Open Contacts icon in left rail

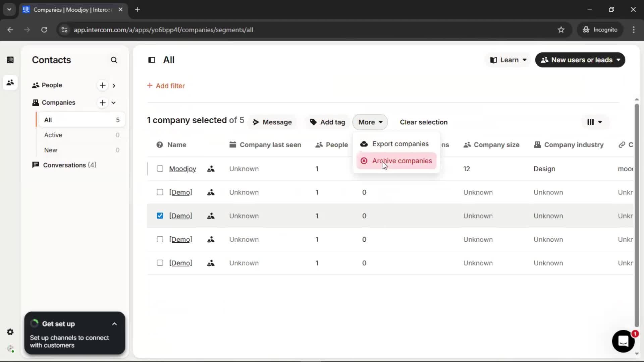pos(10,82)
